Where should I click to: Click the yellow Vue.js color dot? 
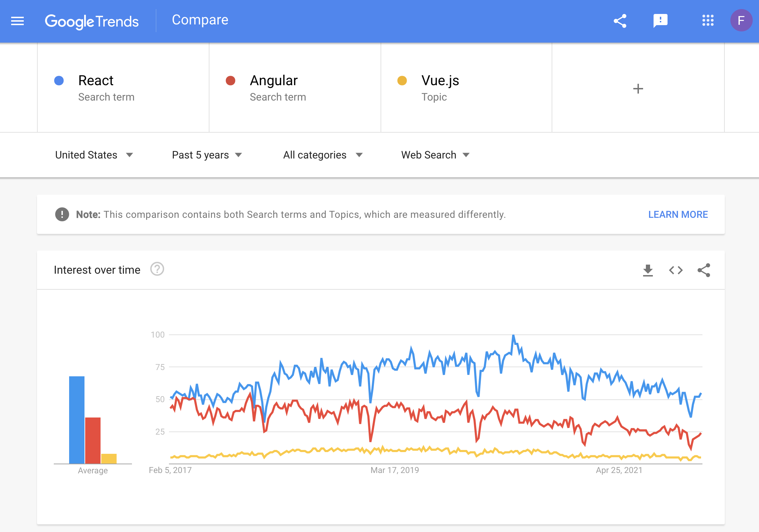click(x=402, y=81)
